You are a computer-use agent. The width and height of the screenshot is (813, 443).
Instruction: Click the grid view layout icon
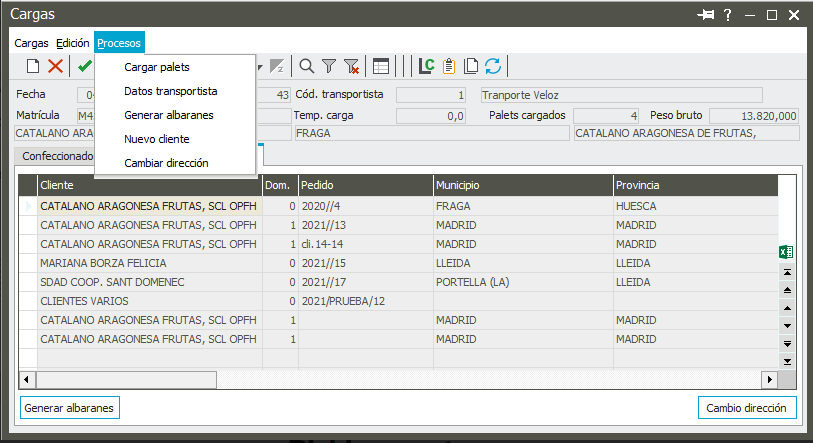(381, 67)
